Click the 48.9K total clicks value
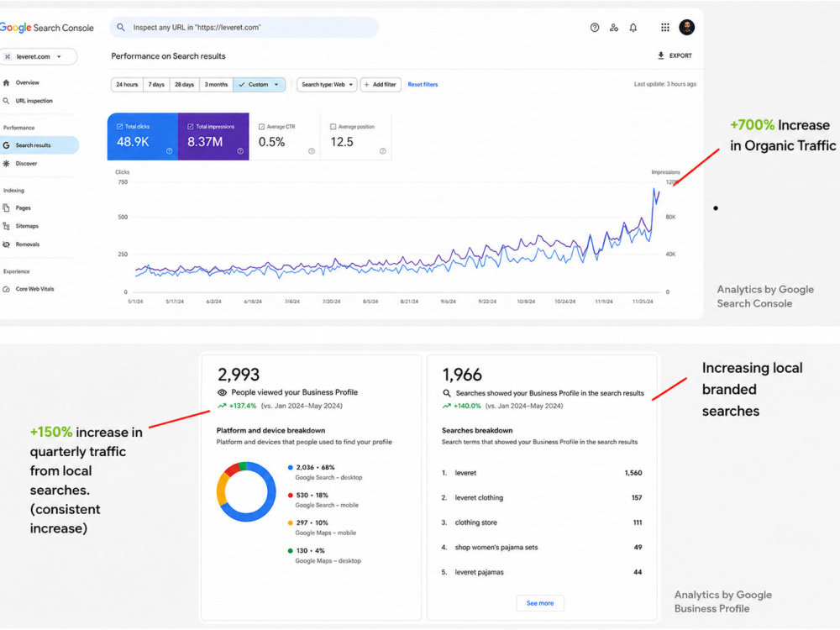840x630 pixels. (x=133, y=142)
